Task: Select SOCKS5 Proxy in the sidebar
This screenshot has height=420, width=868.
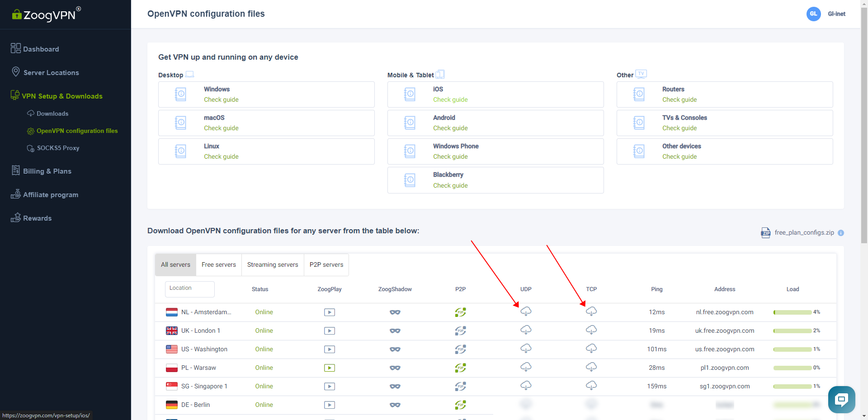Action: [58, 148]
